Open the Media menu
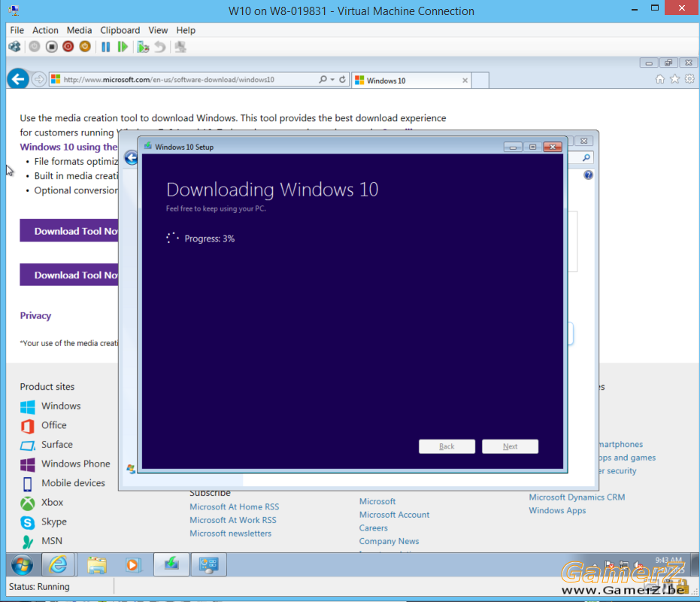 (79, 30)
